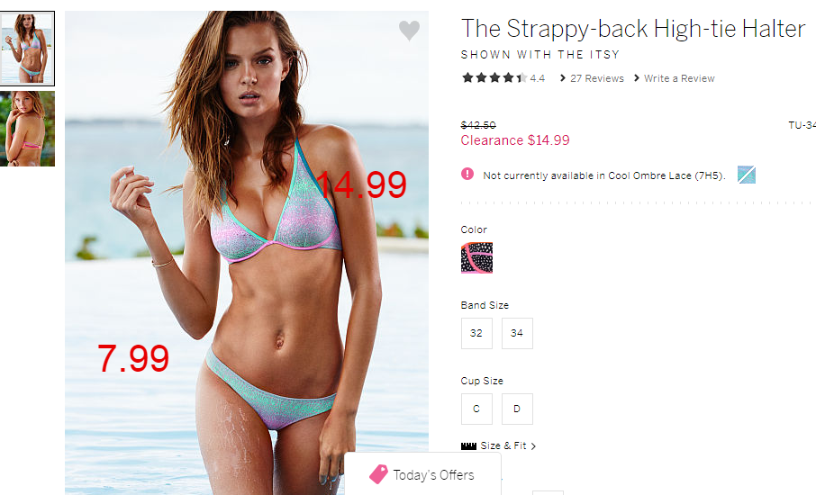Choose cup size D
This screenshot has height=504, width=816.
(517, 409)
